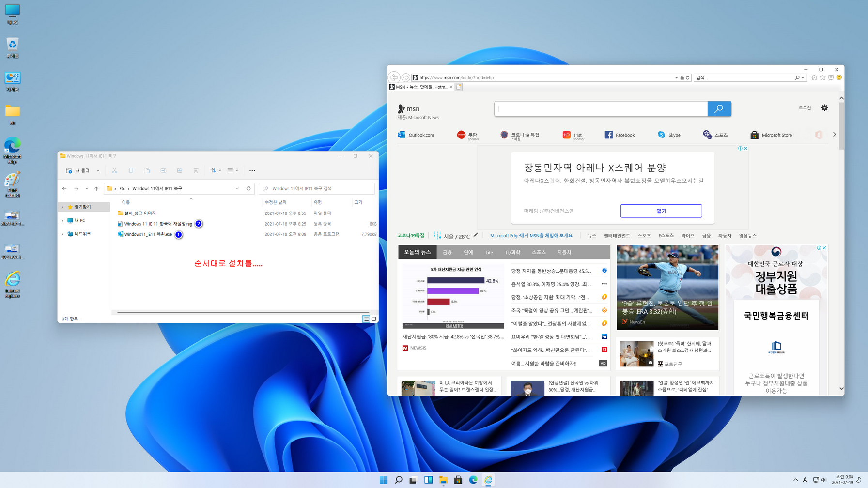This screenshot has height=488, width=868.
Task: Switch to the Life news tab
Action: point(489,252)
